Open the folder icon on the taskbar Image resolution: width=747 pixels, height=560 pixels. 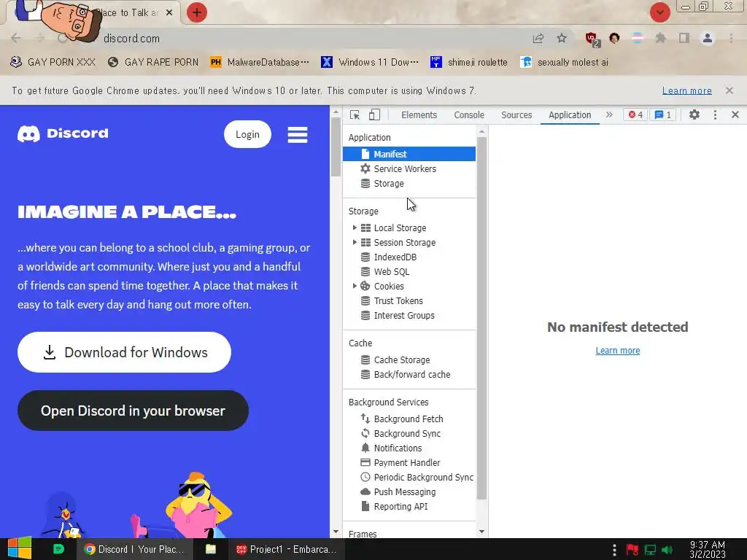pyautogui.click(x=211, y=549)
